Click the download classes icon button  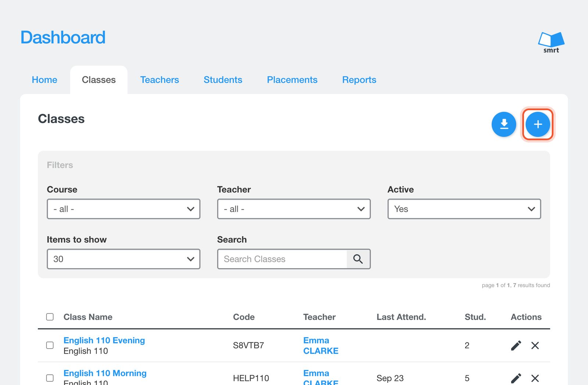pos(504,124)
